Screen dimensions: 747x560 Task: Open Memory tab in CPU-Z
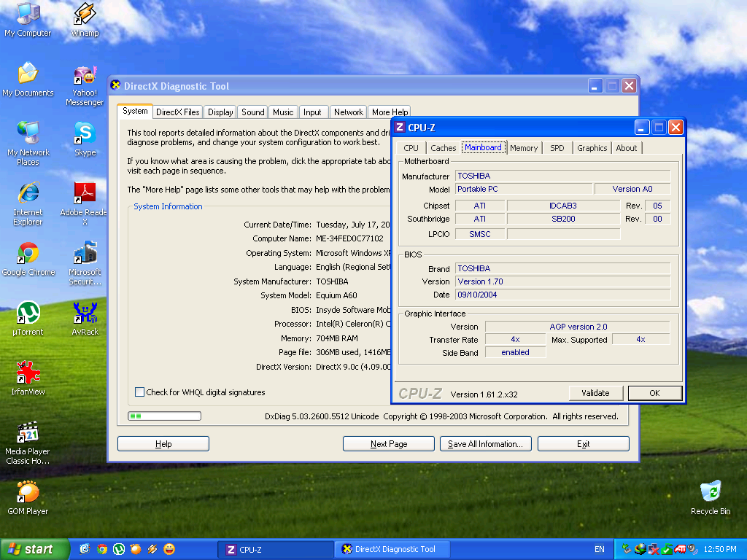click(x=524, y=148)
